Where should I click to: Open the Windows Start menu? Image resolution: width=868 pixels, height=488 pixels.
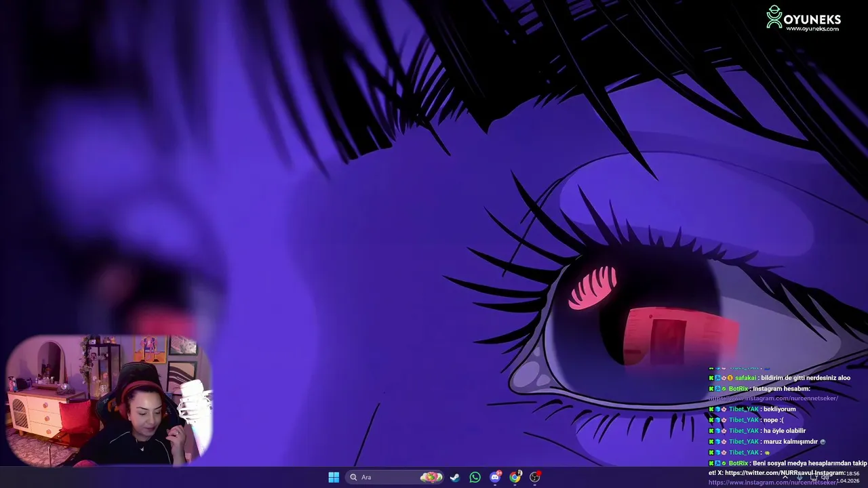point(334,477)
